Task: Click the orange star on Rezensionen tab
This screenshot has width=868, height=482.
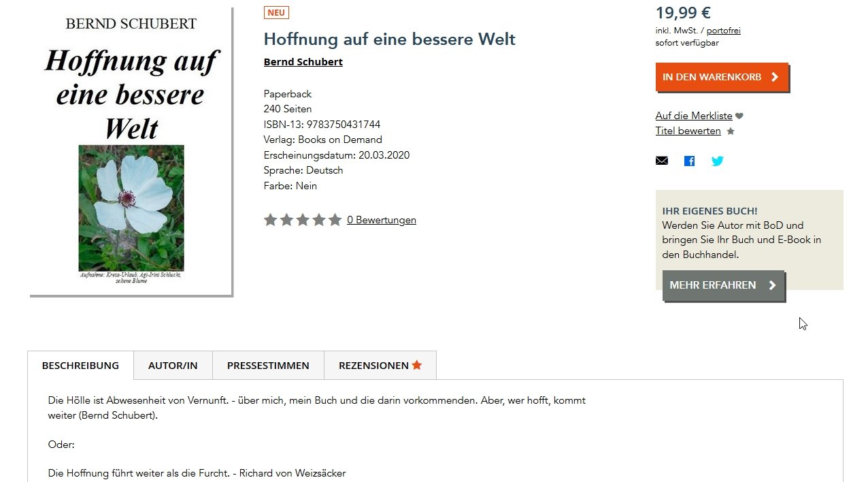Action: point(417,365)
